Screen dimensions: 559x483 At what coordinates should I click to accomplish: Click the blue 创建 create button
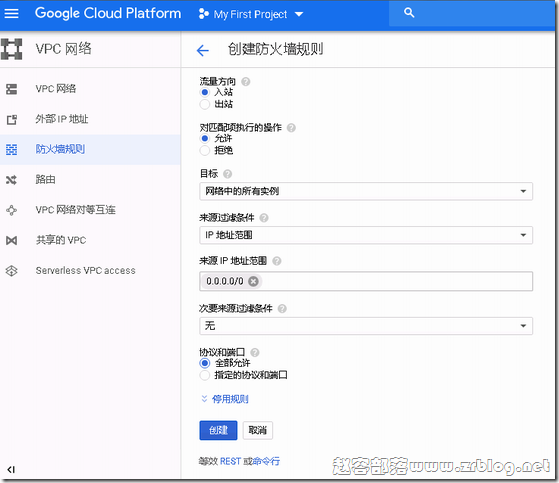tap(218, 430)
